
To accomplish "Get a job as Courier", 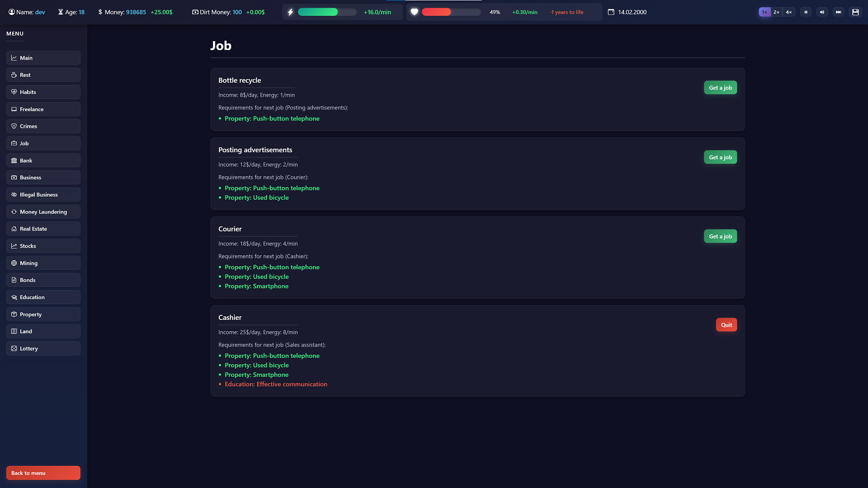I will 720,236.
